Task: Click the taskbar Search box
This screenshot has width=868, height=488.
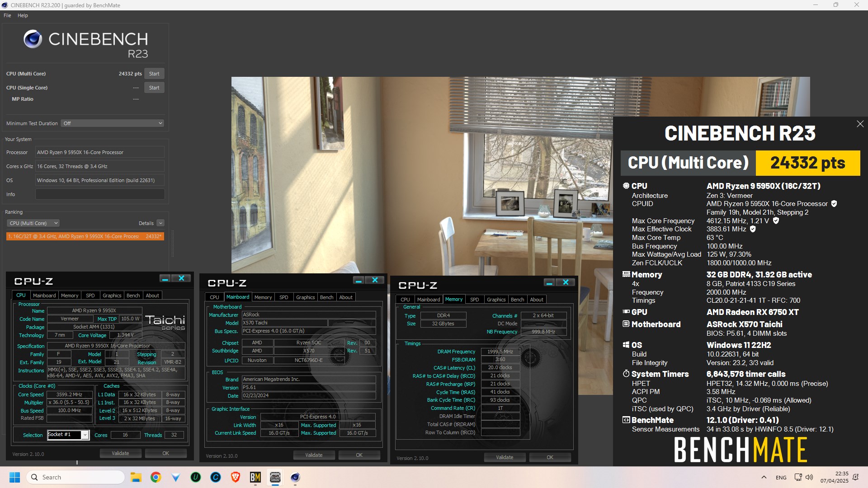Action: click(75, 477)
